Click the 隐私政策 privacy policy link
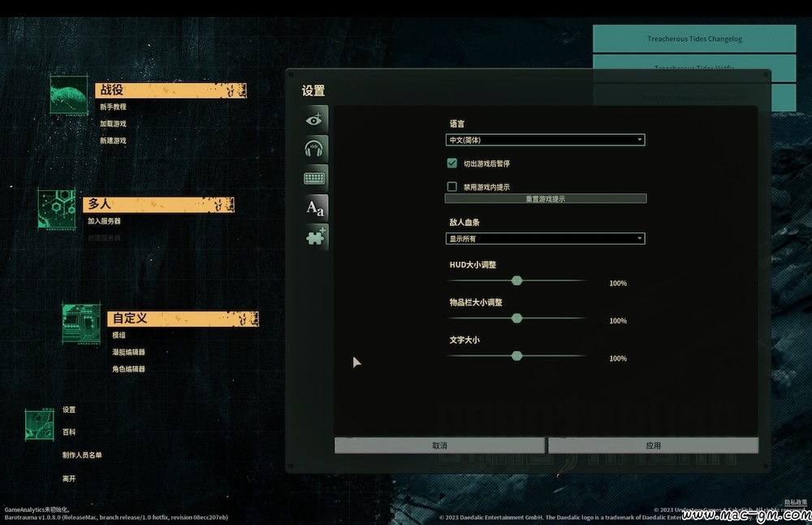The height and width of the screenshot is (525, 812). coord(796,502)
